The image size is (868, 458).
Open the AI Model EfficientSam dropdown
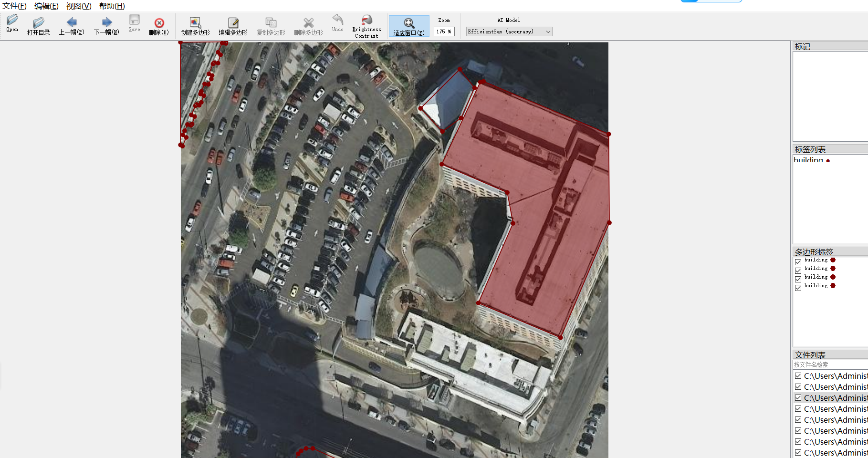509,31
